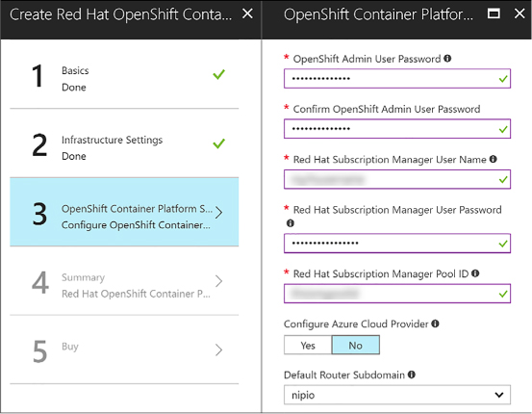The height and width of the screenshot is (414, 532).
Task: Click the Confirm OpenShift Admin User Password field
Action: click(397, 129)
